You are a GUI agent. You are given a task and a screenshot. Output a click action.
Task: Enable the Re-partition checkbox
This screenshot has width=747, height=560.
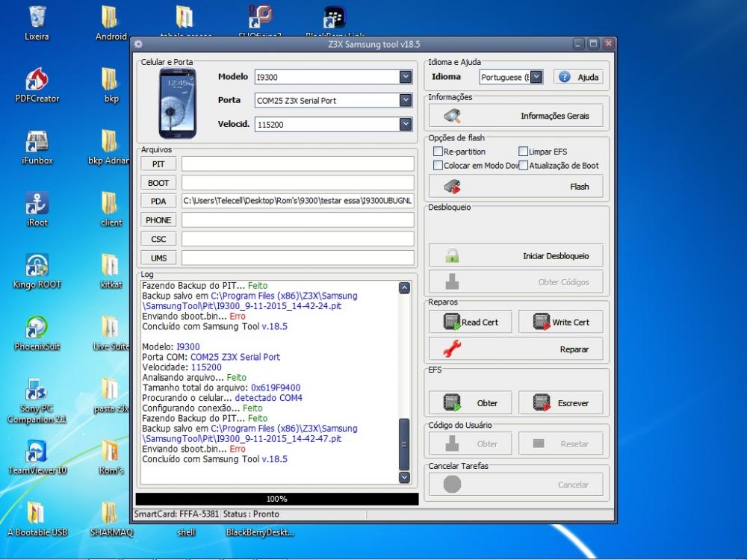438,152
